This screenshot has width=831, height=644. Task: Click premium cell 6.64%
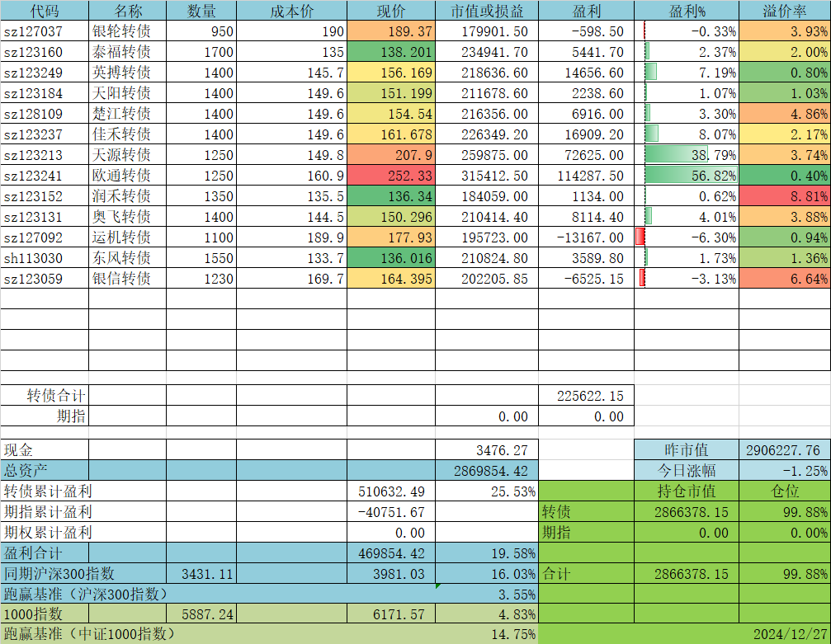pyautogui.click(x=785, y=279)
